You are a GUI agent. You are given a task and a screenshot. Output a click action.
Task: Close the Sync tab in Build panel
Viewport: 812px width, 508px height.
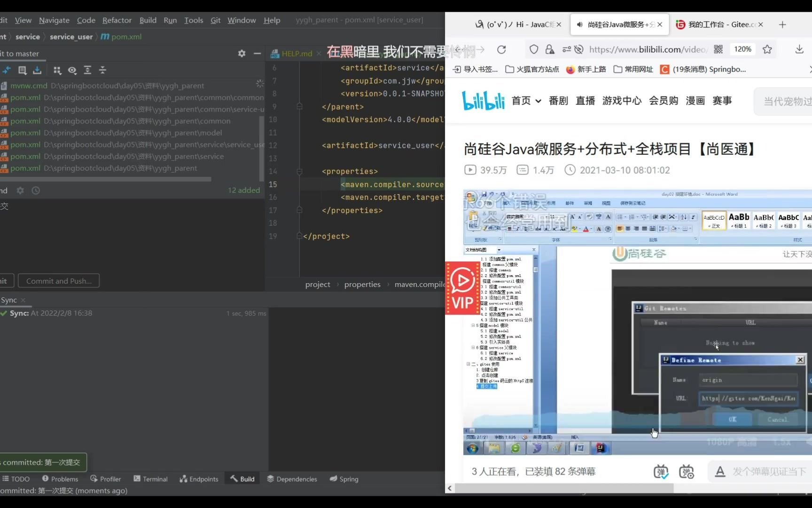tap(23, 300)
